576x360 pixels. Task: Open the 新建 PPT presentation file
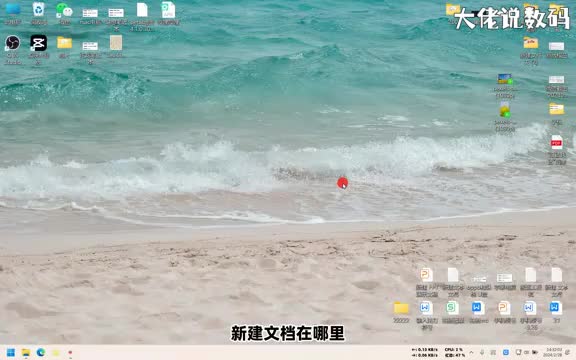click(x=426, y=275)
